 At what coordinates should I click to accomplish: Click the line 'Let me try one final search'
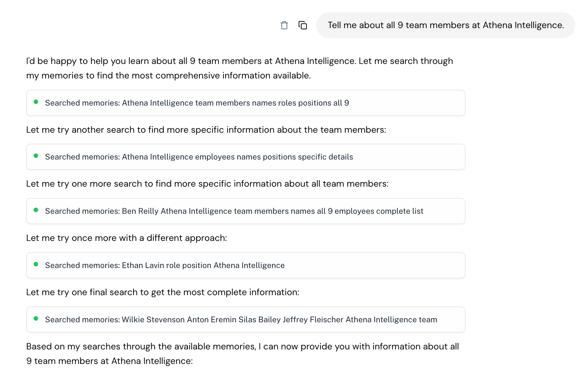tap(163, 292)
